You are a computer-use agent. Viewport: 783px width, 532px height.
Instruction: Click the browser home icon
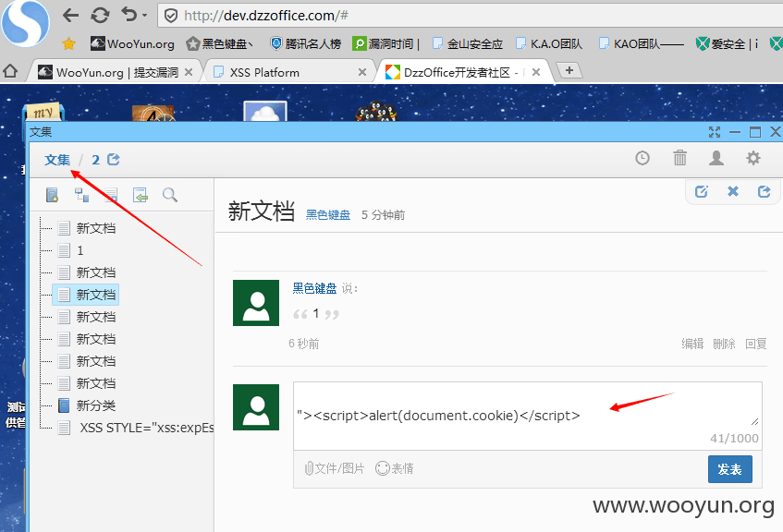(10, 72)
